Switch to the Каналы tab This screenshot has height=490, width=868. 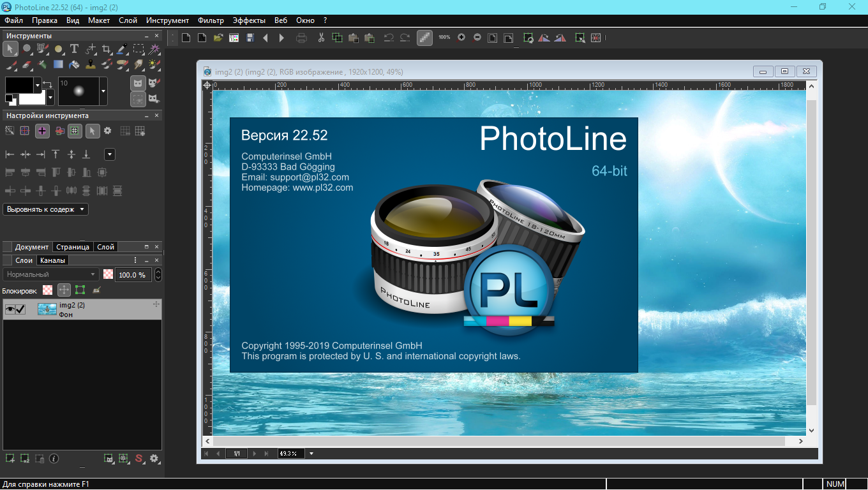pyautogui.click(x=52, y=260)
